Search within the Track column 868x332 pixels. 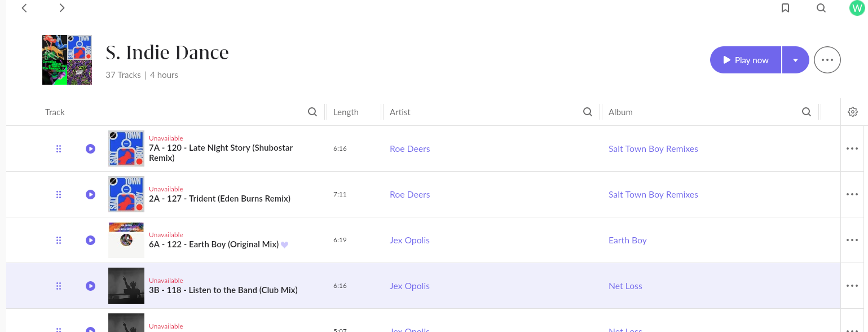coord(312,112)
